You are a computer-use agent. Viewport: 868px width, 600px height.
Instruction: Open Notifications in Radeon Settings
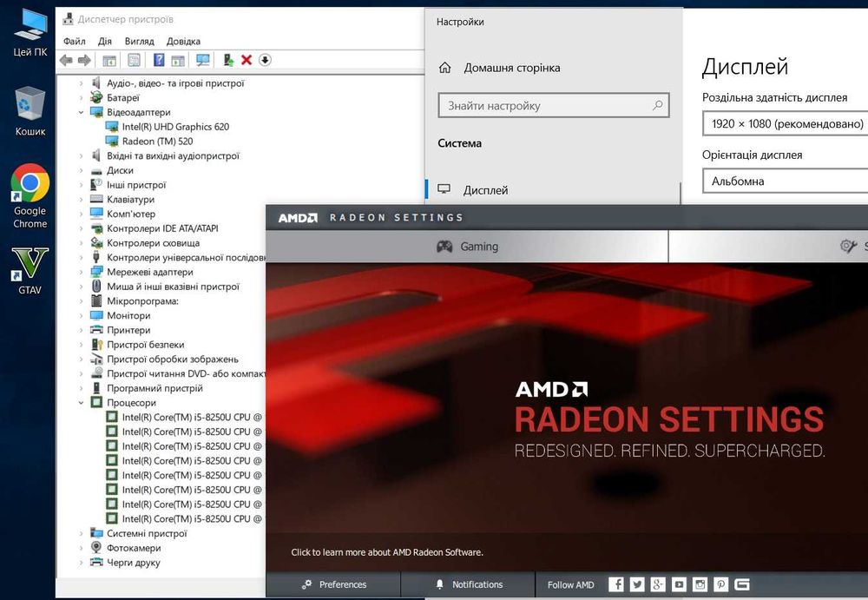[x=469, y=584]
